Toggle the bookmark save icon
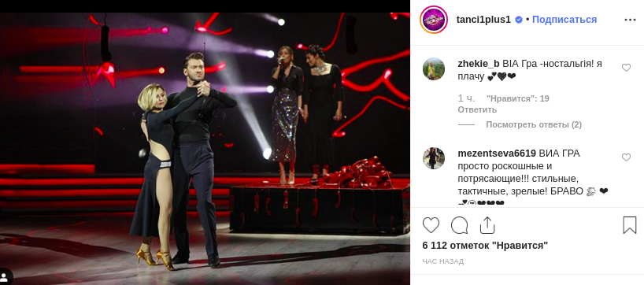 point(630,225)
